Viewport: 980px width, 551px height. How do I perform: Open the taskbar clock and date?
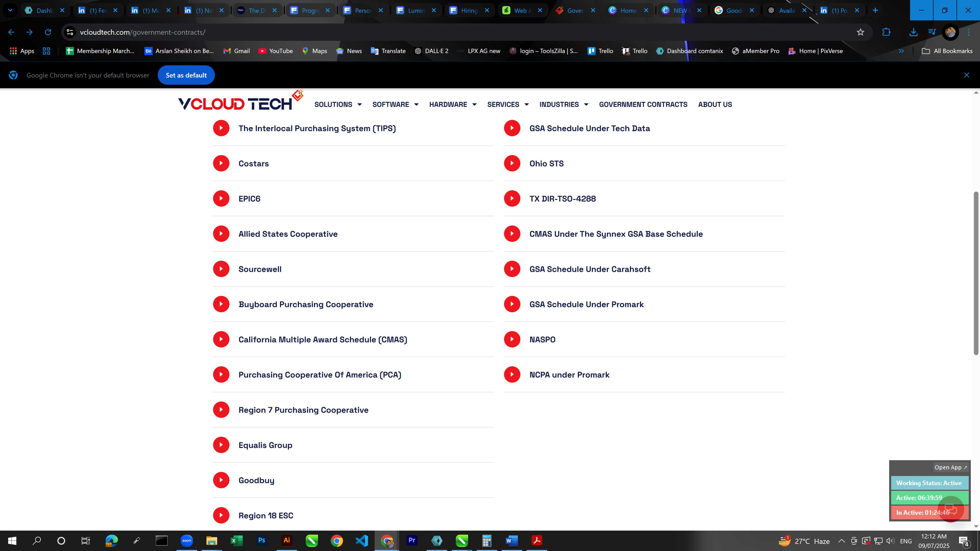tap(934, 541)
